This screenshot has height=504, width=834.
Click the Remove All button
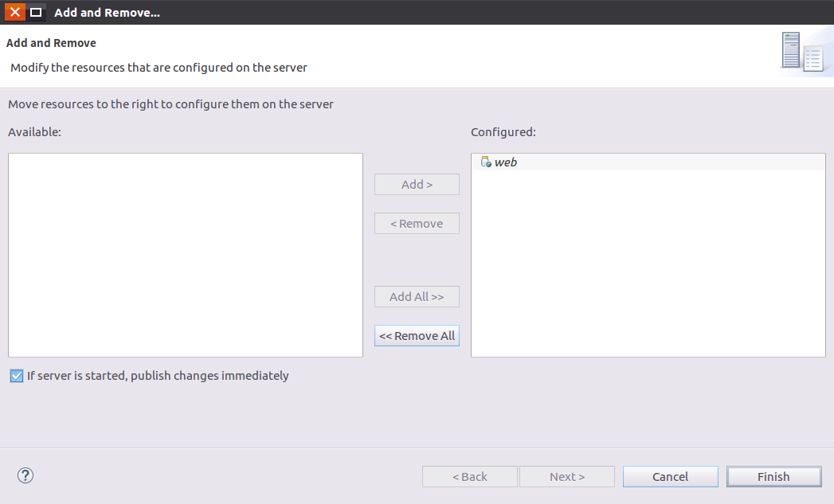pos(417,336)
